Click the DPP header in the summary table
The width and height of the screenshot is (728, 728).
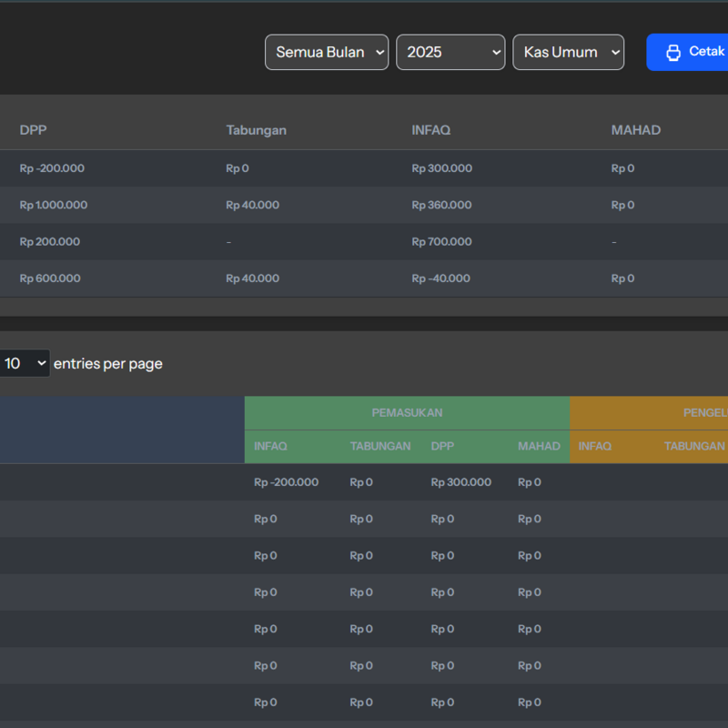tap(33, 130)
